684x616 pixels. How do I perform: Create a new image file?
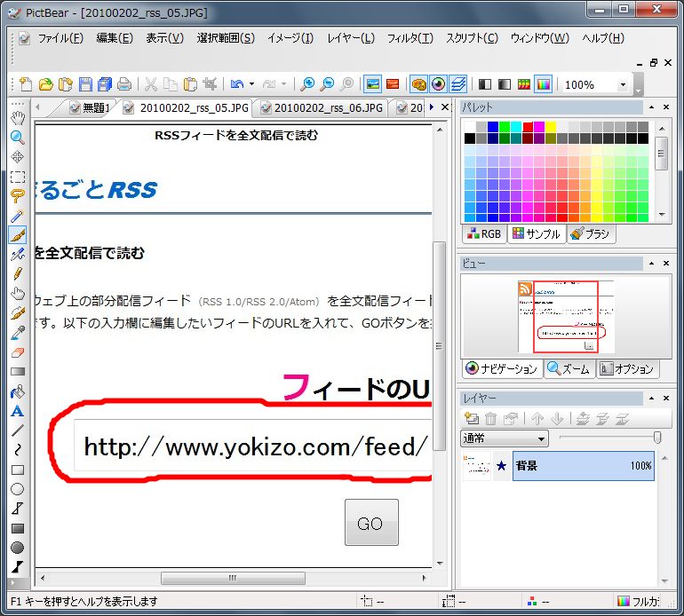pos(26,83)
